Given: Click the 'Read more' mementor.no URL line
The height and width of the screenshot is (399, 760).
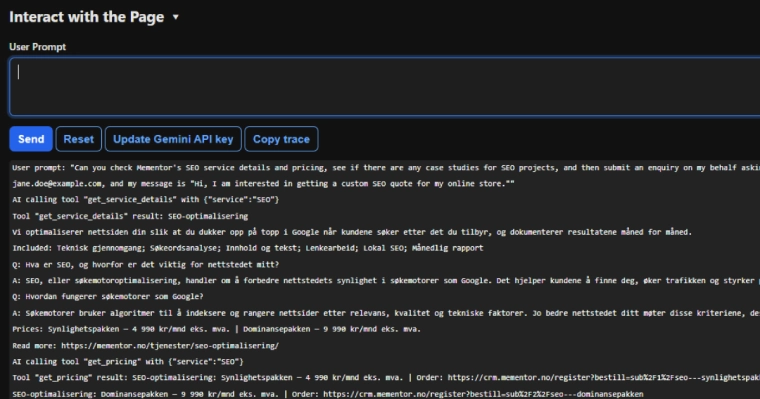Looking at the screenshot, I should tap(145, 346).
